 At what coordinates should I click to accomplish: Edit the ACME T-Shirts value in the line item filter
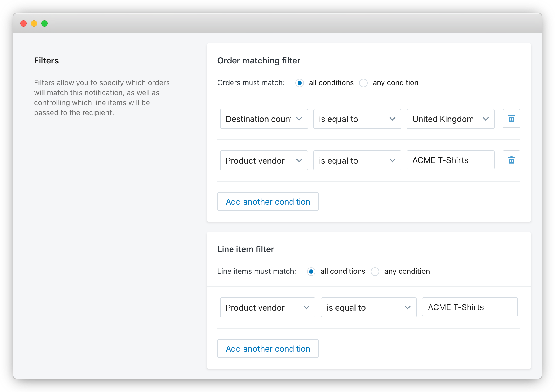point(470,307)
